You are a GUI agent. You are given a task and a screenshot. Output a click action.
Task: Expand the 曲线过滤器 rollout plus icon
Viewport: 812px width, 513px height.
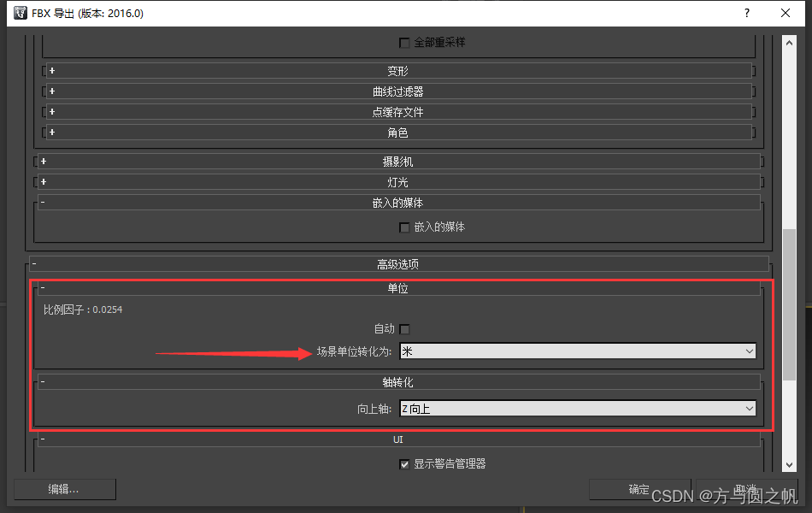[52, 91]
